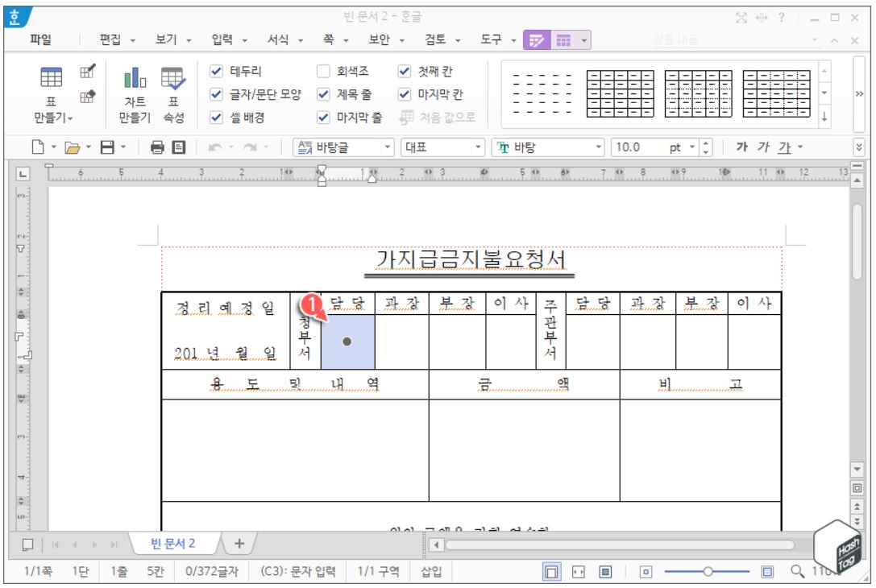Open the 대표 language dropdown
This screenshot has width=876, height=588.
pyautogui.click(x=478, y=147)
